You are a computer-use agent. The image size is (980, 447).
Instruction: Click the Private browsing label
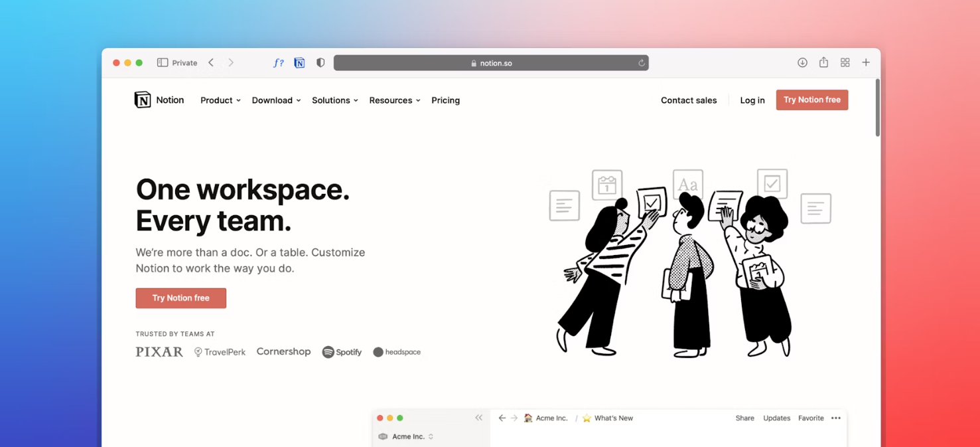184,63
